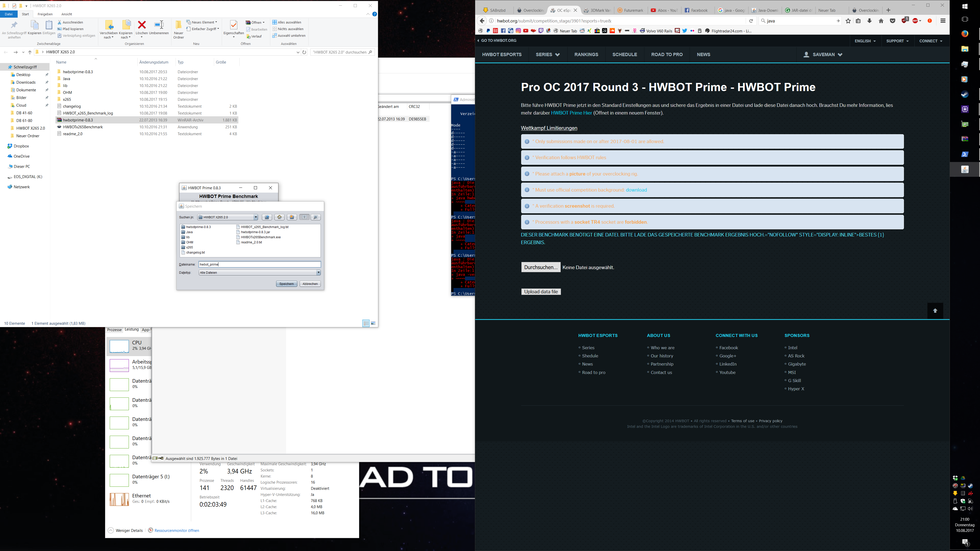Refresh the Explorer folder view

(x=304, y=52)
